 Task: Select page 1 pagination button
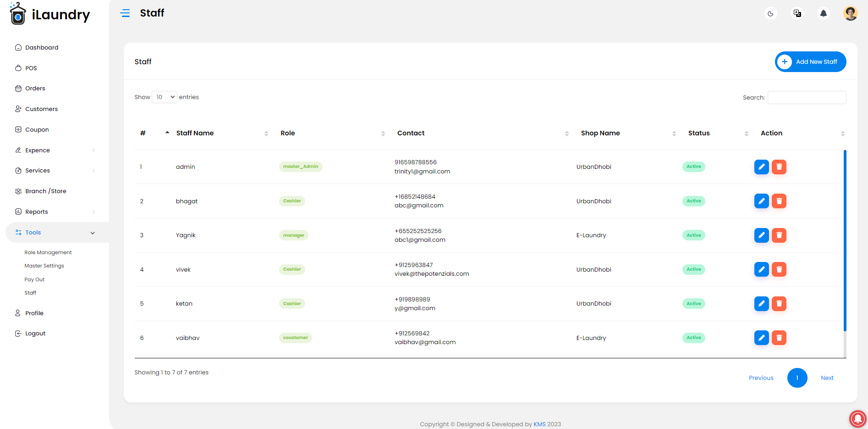[x=797, y=378]
